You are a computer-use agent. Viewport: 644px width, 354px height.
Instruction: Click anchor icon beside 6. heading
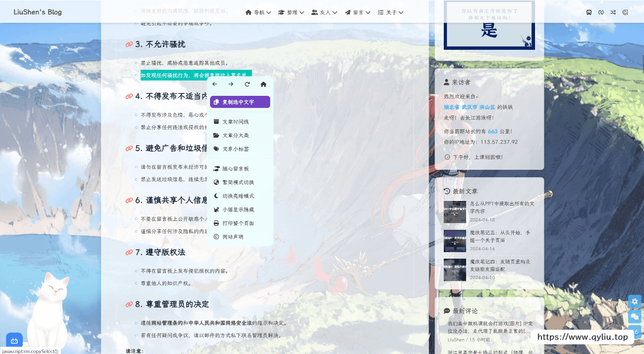[x=129, y=200]
